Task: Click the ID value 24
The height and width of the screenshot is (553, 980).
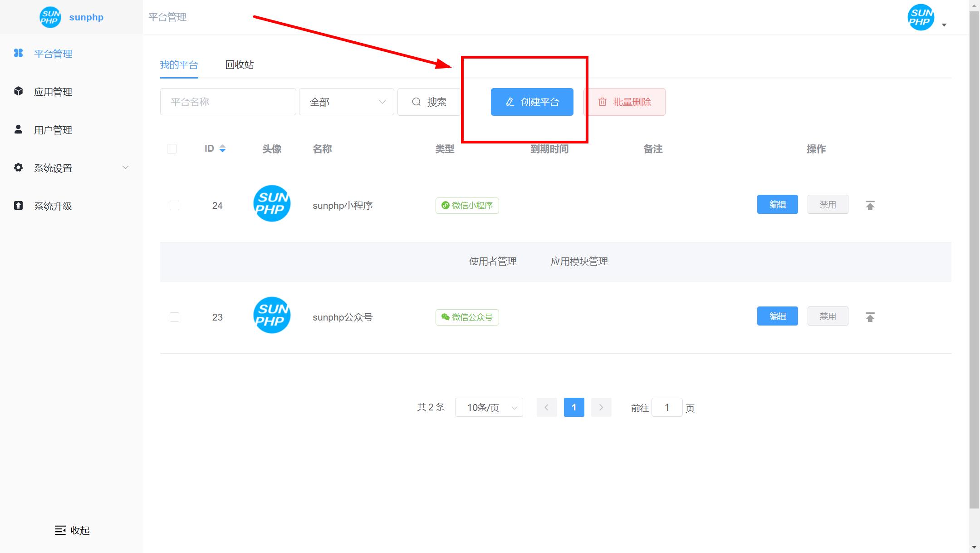Action: [x=217, y=205]
